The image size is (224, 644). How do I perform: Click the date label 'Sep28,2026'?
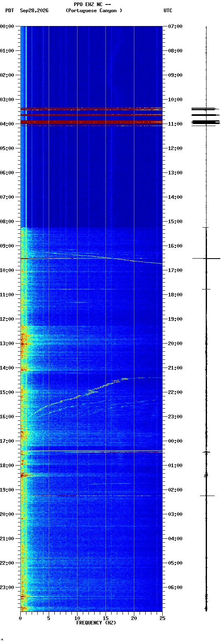tap(34, 11)
